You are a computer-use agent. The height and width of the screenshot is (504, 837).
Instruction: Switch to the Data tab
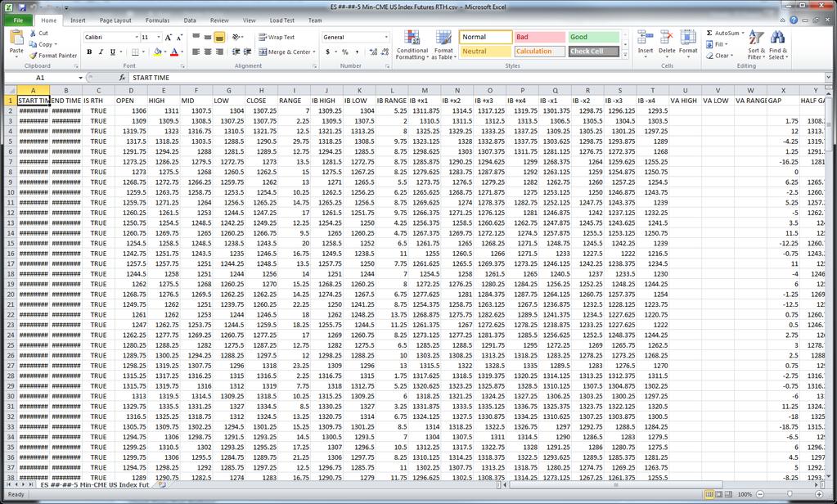[190, 20]
